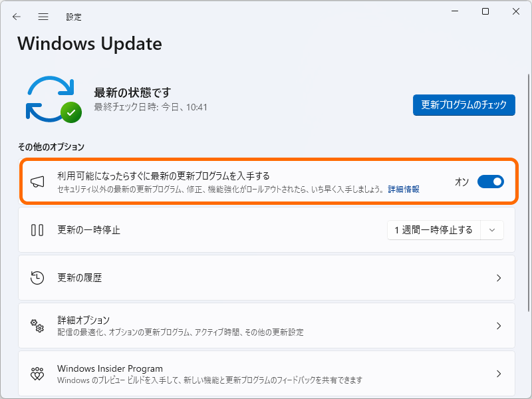The height and width of the screenshot is (399, 532).
Task: Click the 更新プログラムのチェック button
Action: [x=464, y=105]
